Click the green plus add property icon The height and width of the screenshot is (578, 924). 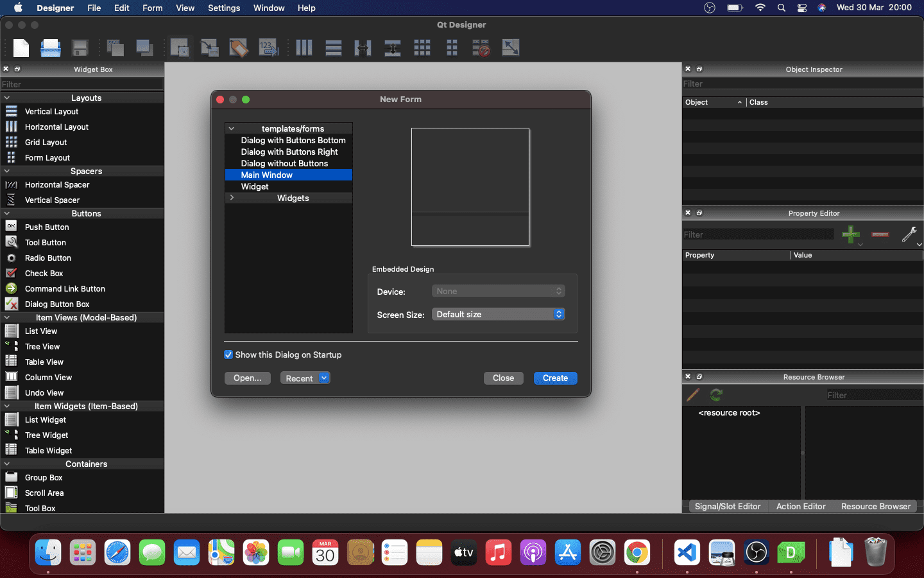851,234
